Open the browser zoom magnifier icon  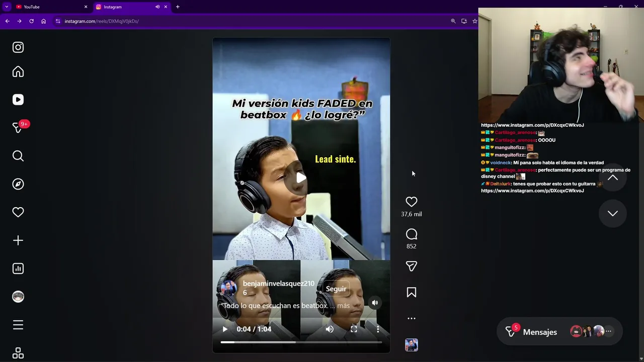click(x=453, y=21)
